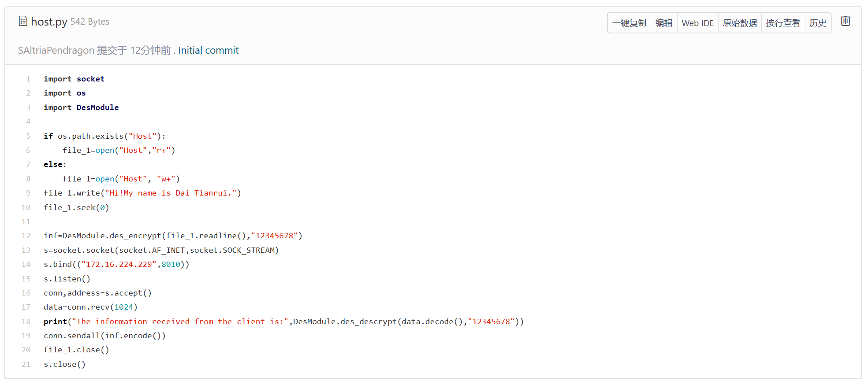Screen dimensions: 868x388
Task: Click author name SAltriaPendragon
Action: click(x=56, y=51)
